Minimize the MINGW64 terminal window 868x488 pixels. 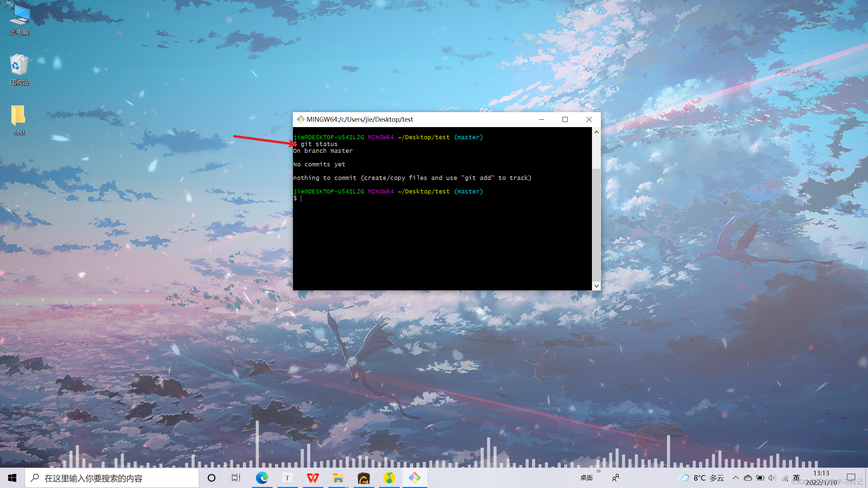click(x=541, y=119)
